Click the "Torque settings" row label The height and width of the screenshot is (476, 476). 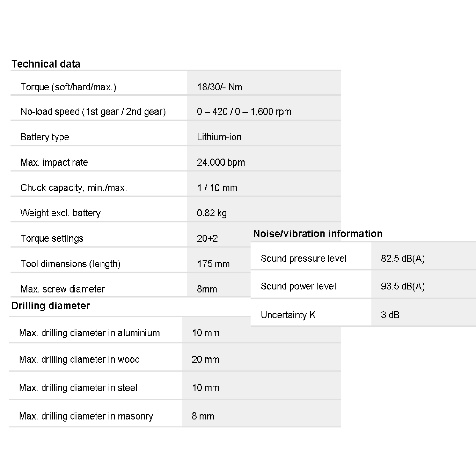click(52, 238)
